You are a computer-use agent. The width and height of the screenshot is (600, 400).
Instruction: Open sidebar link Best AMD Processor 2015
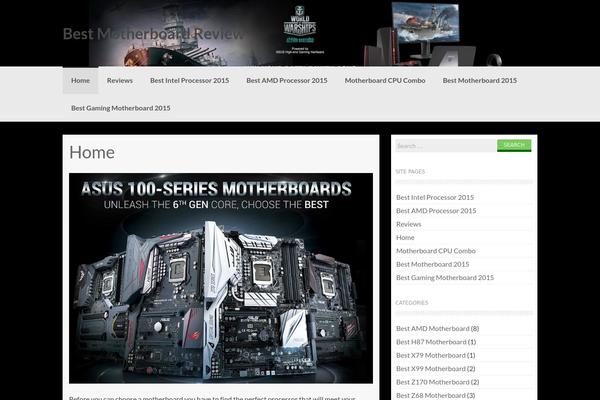coord(436,211)
